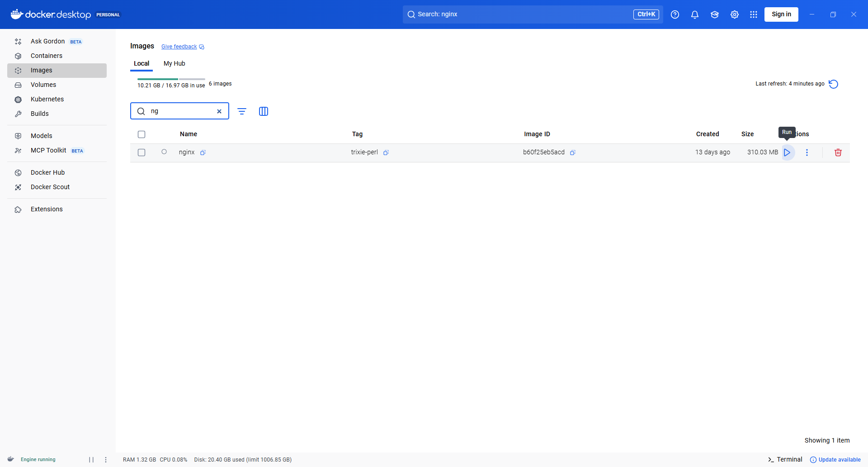Viewport: 868px width, 467px height.
Task: Open the Terminal from status bar
Action: pyautogui.click(x=785, y=459)
